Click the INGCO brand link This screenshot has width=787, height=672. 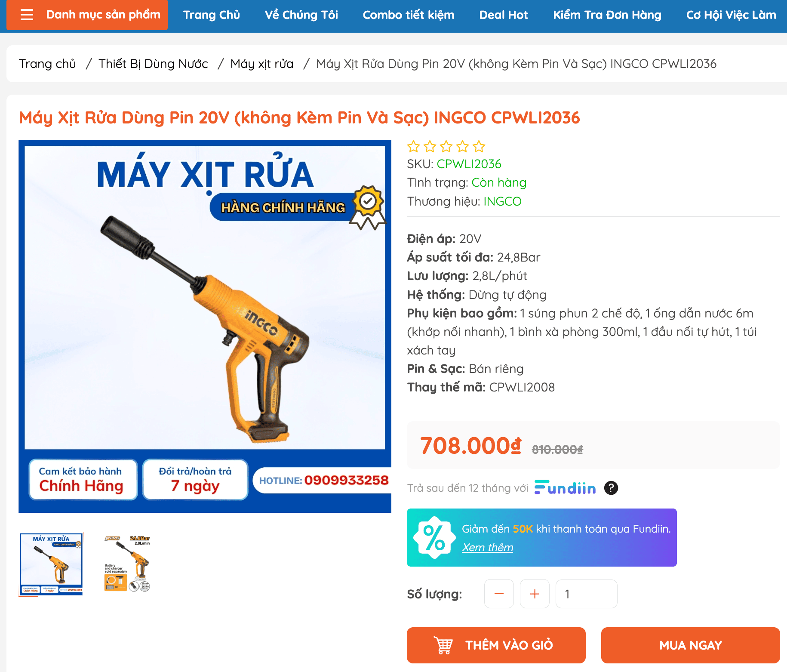[x=502, y=201]
